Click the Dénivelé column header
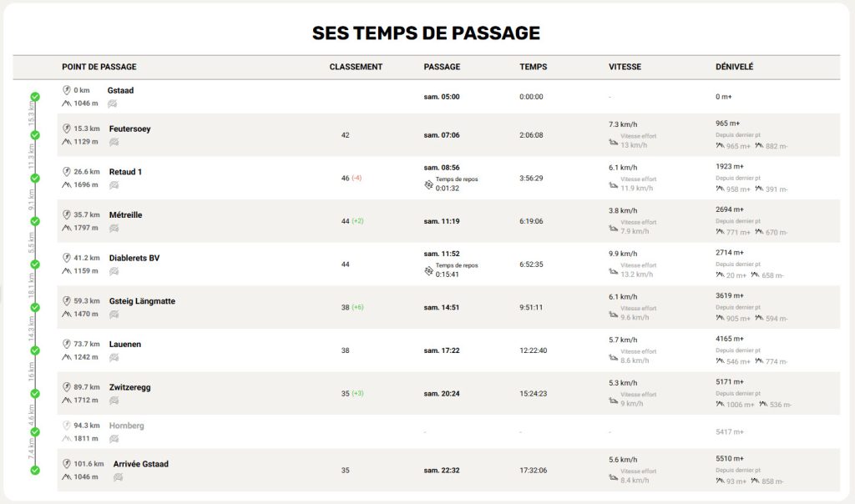 (x=734, y=67)
